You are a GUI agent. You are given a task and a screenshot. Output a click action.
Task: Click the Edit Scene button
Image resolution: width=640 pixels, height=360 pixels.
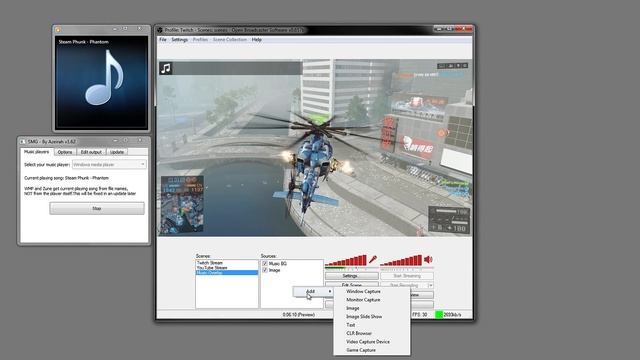point(351,285)
